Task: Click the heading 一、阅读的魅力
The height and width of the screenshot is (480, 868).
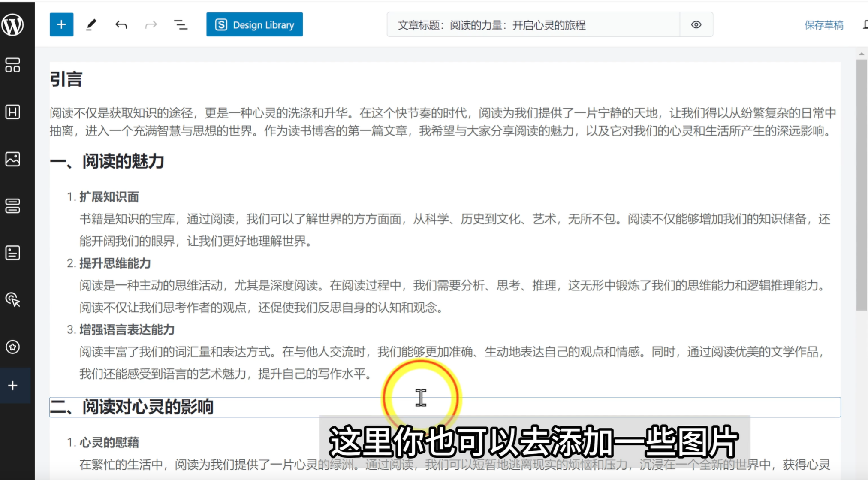Action: (x=107, y=161)
